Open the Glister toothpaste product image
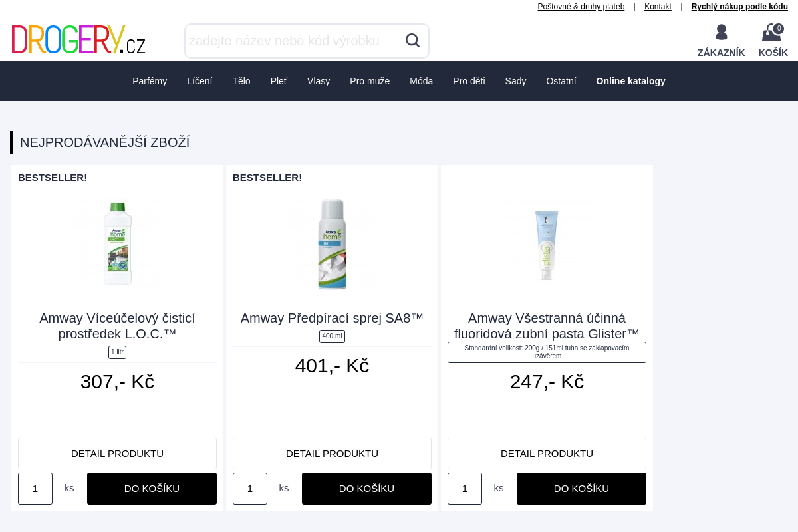The width and height of the screenshot is (798, 532). tap(547, 243)
